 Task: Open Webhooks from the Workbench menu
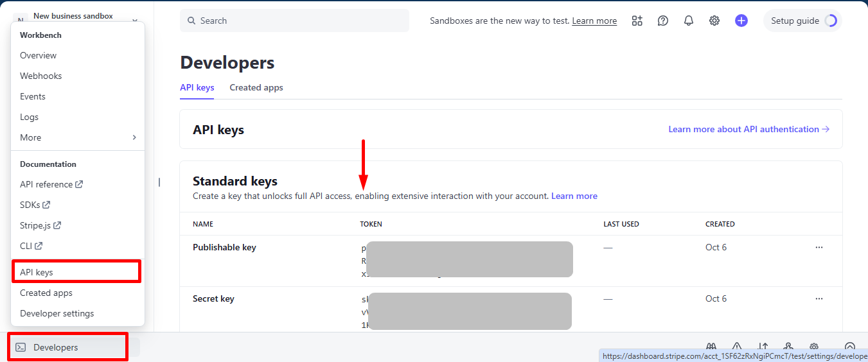[41, 76]
